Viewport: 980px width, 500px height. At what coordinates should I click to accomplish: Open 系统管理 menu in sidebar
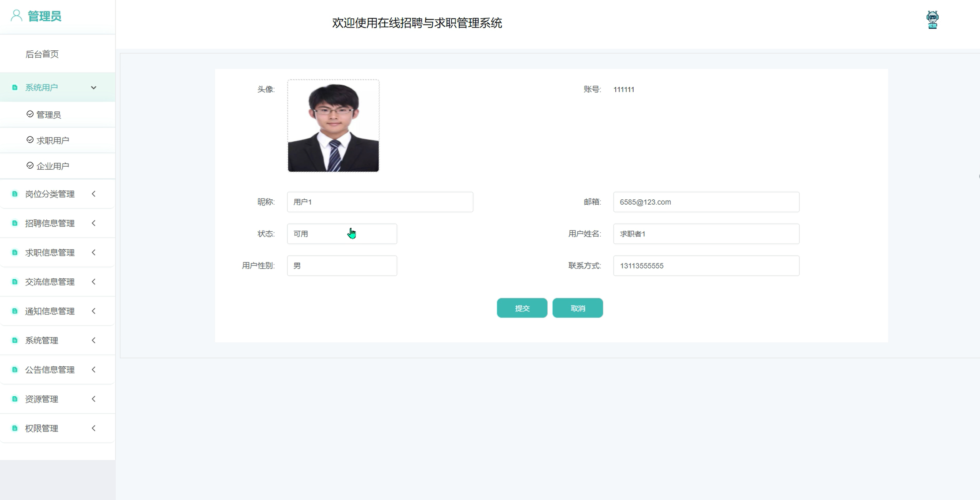tap(42, 340)
